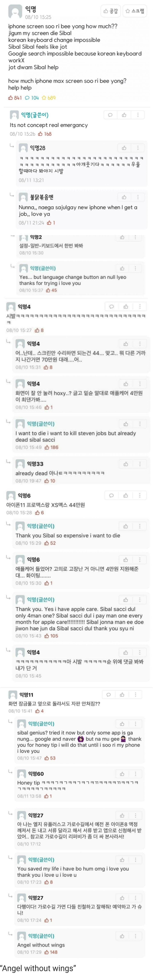The height and width of the screenshot is (980, 153).
Task: Click reply bubble icon on 익명11's comment
Action: [x=108, y=695]
